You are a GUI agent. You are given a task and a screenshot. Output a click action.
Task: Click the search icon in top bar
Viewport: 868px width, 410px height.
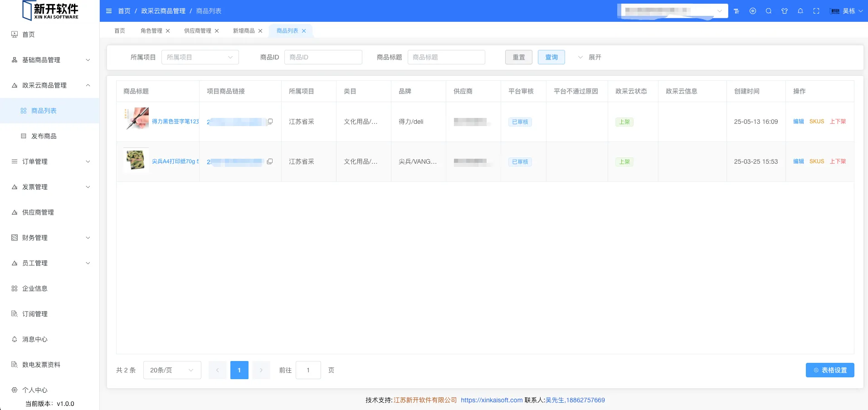(x=769, y=11)
